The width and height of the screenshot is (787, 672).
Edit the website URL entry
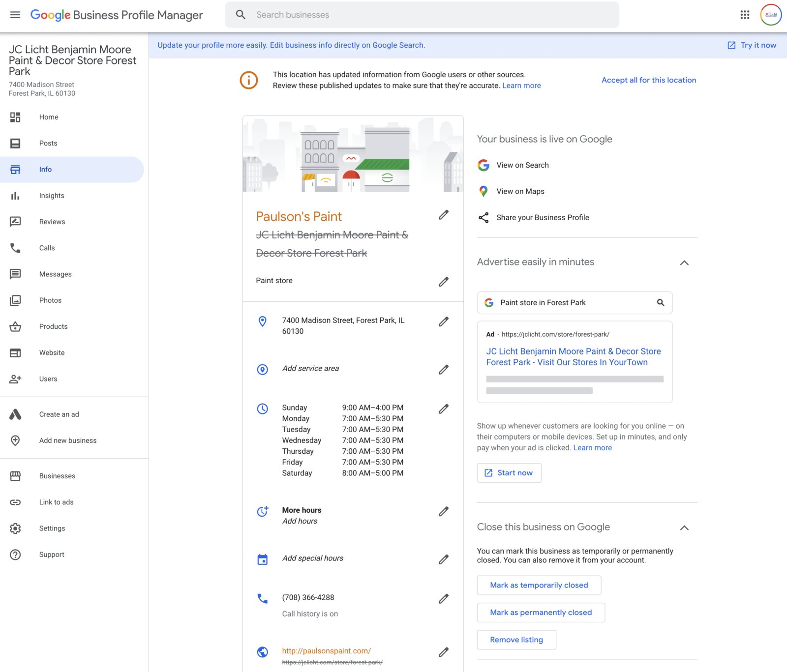point(444,652)
